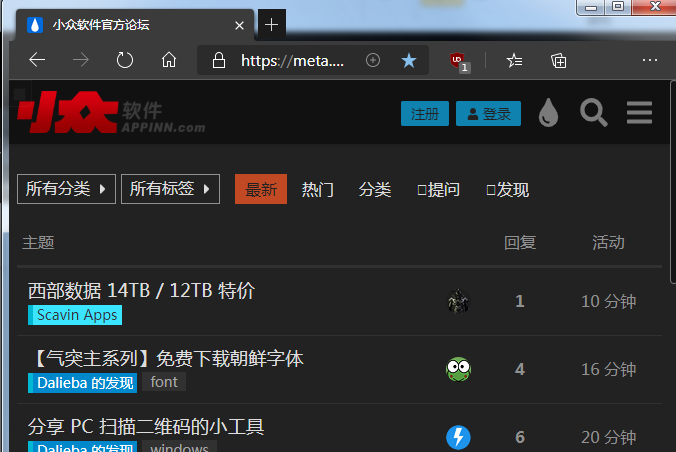Go to the browser home page
The width and height of the screenshot is (676, 452).
pyautogui.click(x=169, y=60)
